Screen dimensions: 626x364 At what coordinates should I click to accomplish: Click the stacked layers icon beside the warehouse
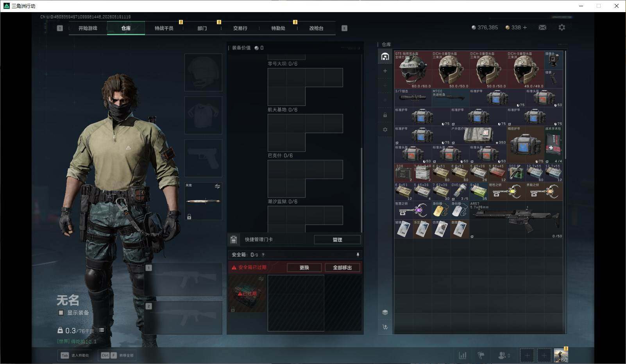tap(385, 312)
